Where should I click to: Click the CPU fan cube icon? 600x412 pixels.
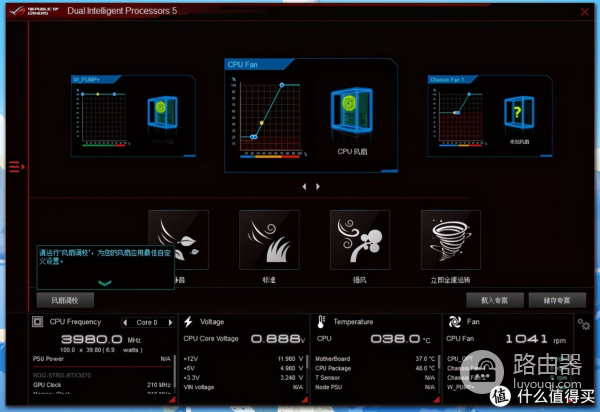[x=349, y=113]
